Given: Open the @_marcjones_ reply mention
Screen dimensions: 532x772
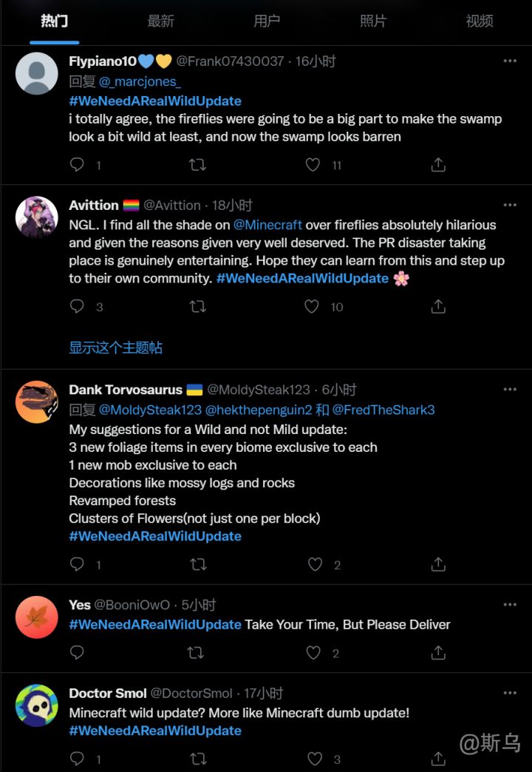Looking at the screenshot, I should 140,82.
